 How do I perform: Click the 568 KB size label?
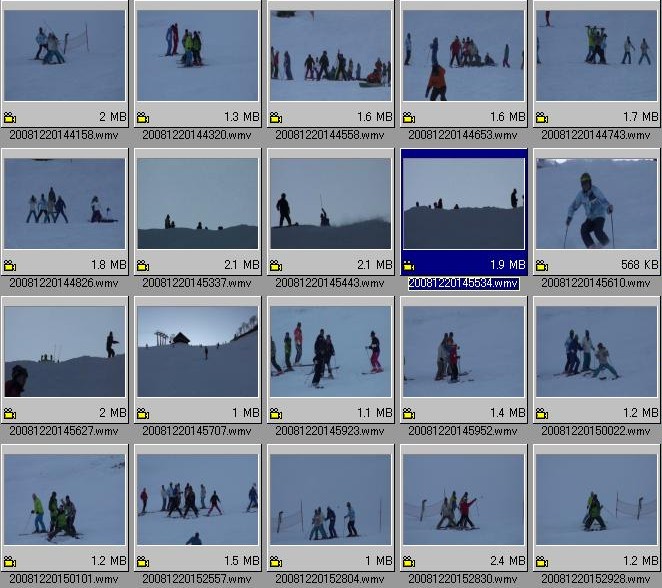click(x=640, y=265)
